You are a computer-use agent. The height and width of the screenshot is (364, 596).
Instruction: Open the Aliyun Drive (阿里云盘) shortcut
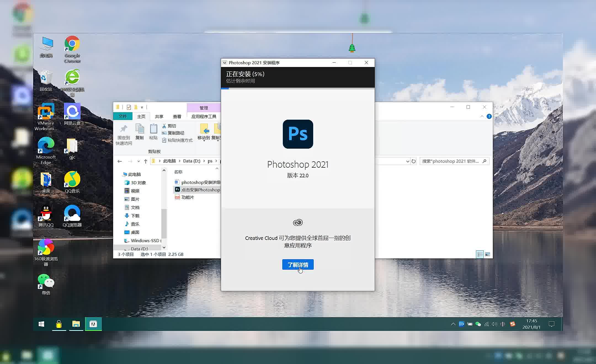72,114
